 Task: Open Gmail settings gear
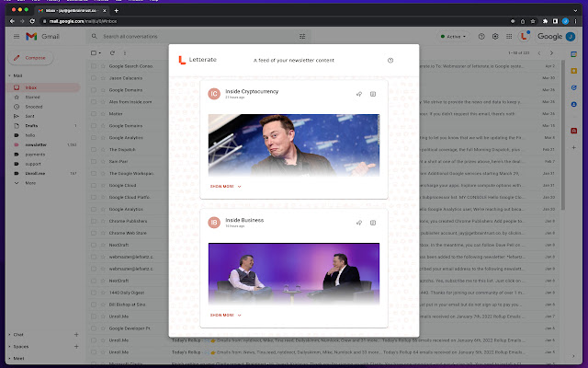click(495, 37)
